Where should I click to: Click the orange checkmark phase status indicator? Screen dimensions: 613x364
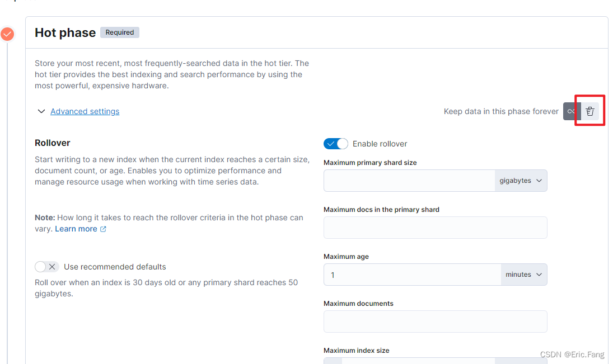7,34
